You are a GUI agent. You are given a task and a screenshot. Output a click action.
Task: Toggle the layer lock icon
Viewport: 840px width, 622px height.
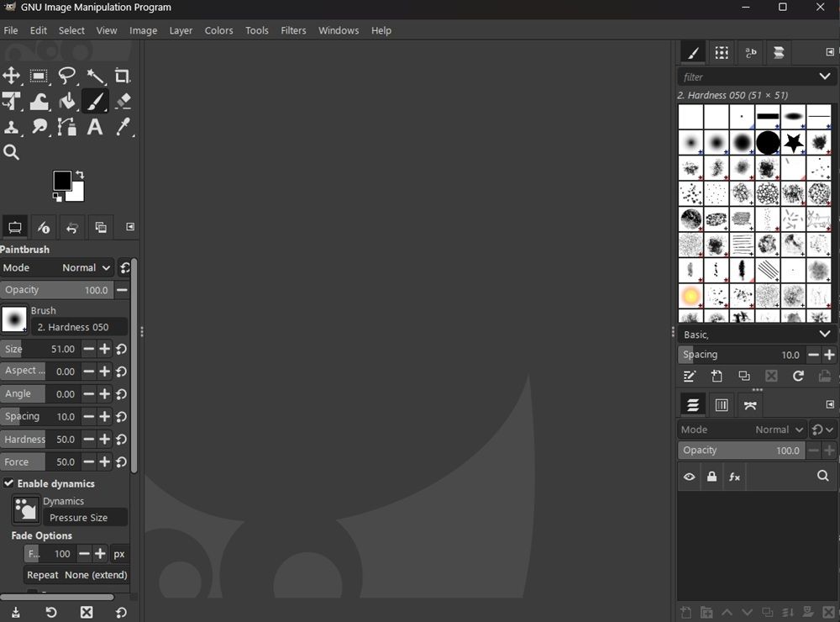tap(711, 477)
